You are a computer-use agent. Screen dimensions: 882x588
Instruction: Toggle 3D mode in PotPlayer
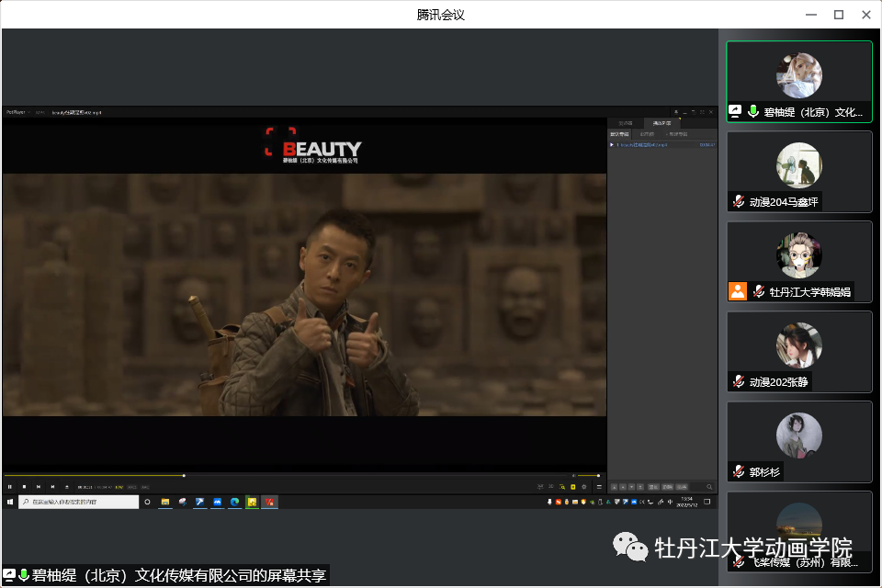(551, 487)
